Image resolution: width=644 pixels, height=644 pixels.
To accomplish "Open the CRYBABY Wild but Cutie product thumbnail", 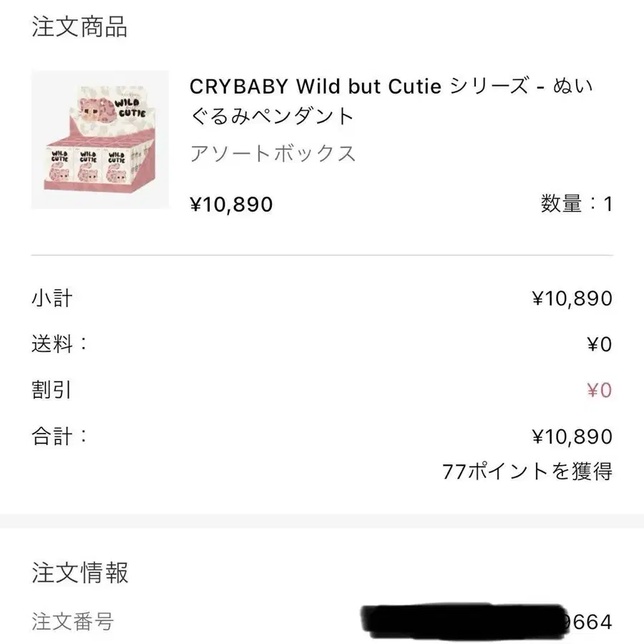I will [99, 140].
